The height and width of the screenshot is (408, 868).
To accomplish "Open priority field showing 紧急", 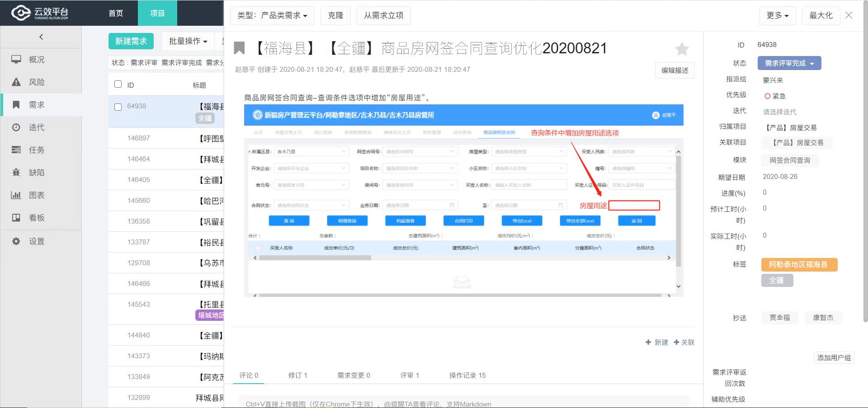I will (x=775, y=96).
